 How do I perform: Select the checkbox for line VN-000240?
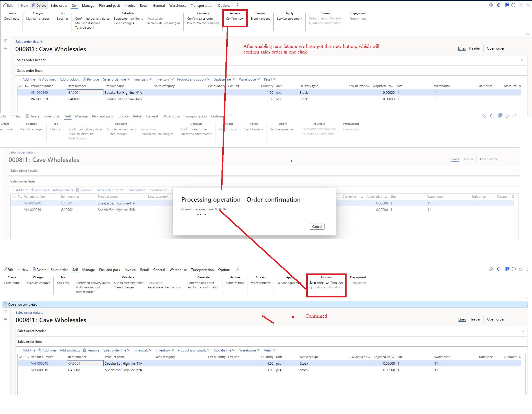point(21,92)
